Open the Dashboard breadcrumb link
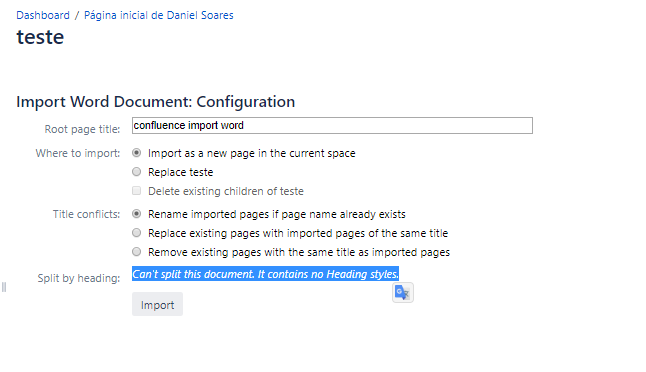The image size is (646, 372). pos(43,15)
